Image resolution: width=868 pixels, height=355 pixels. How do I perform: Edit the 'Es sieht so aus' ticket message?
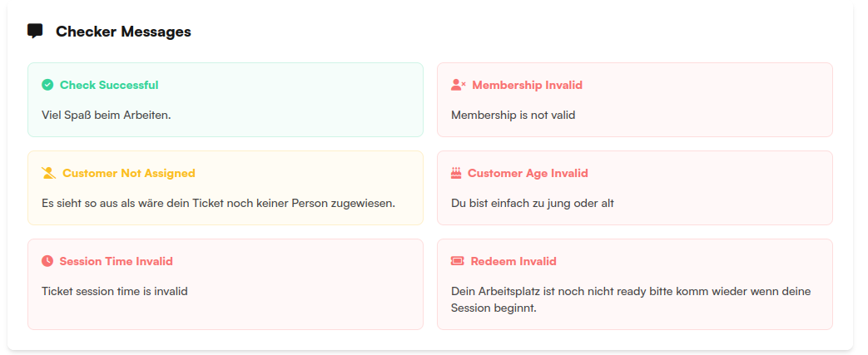click(x=218, y=203)
